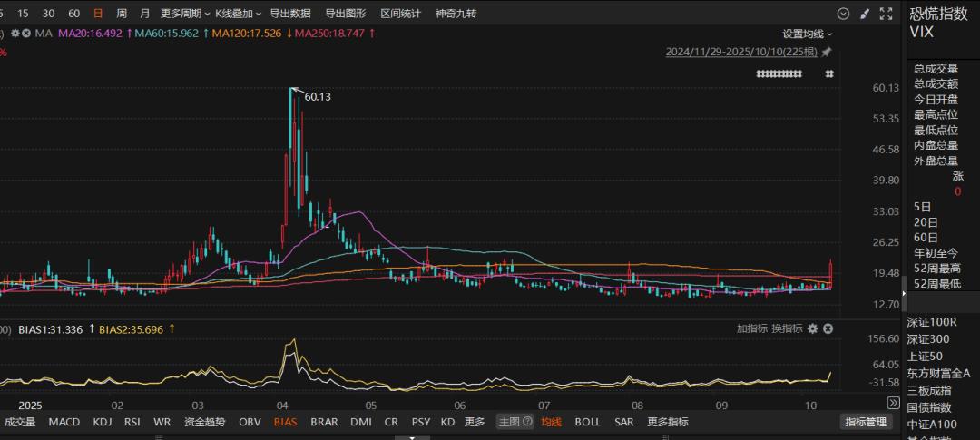The width and height of the screenshot is (980, 440).
Task: Switch sub-chart to PSY indicator
Action: [421, 422]
